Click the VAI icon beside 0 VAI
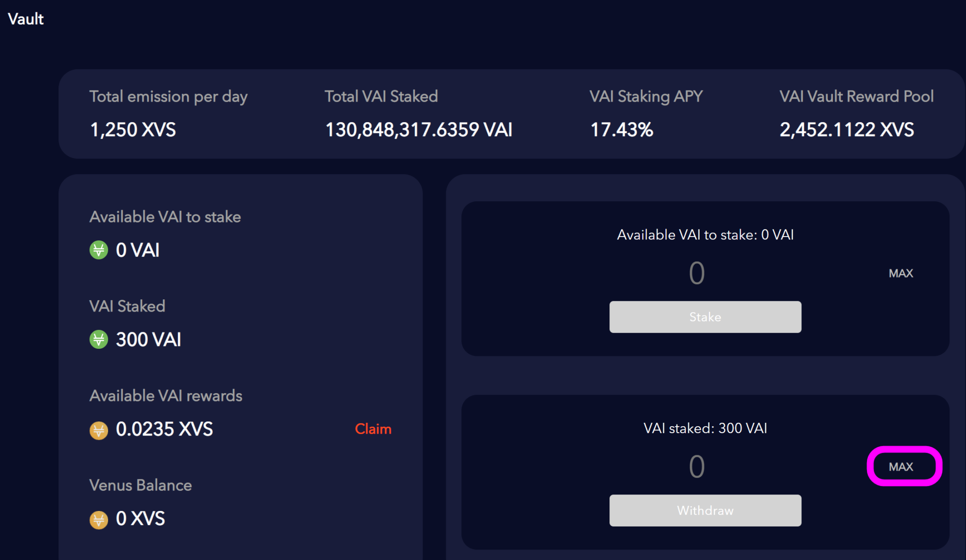 [x=99, y=250]
